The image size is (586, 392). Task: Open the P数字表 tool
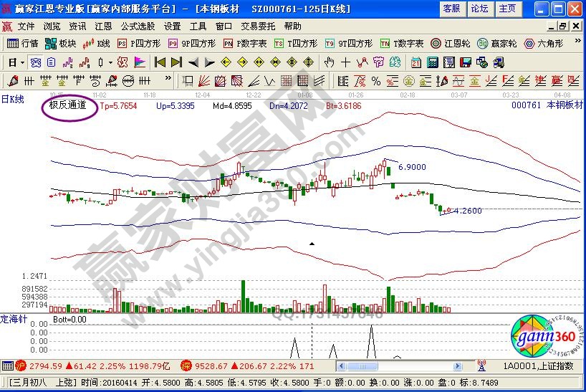245,44
